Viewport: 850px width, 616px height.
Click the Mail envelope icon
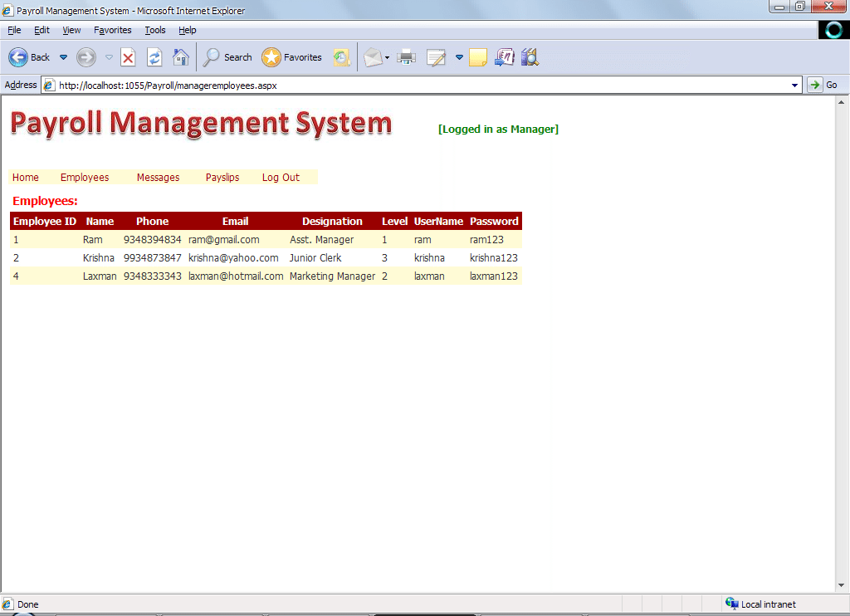(373, 57)
